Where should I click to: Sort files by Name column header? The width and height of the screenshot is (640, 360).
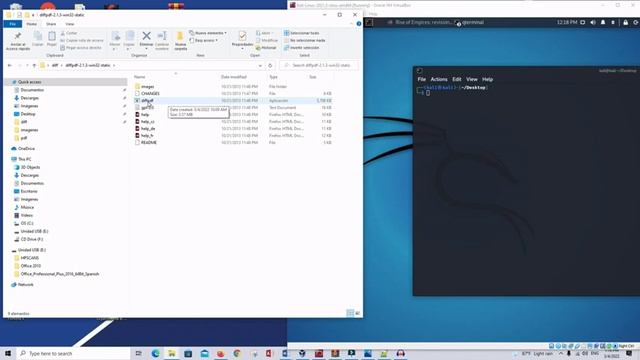140,77
